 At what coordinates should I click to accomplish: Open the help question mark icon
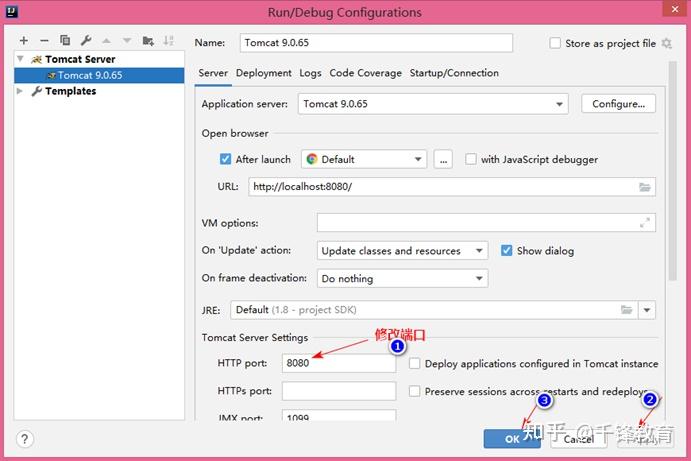click(x=25, y=439)
